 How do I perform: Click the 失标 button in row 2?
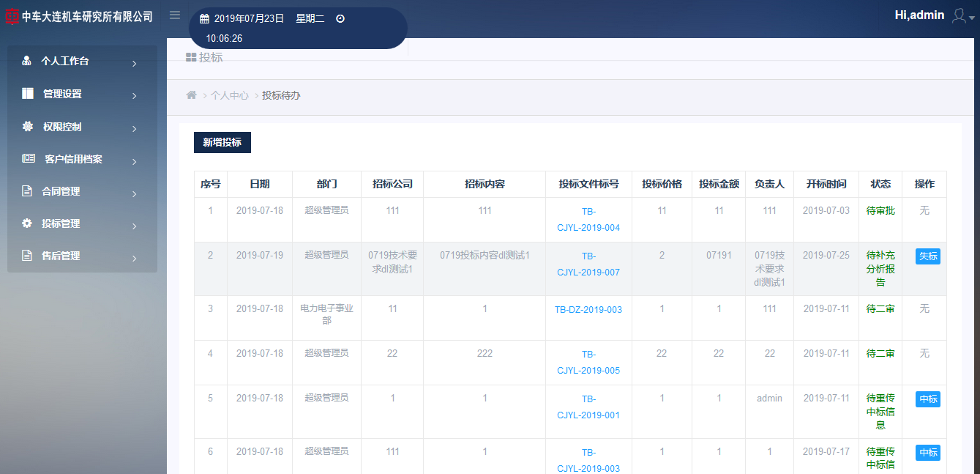[x=927, y=256]
